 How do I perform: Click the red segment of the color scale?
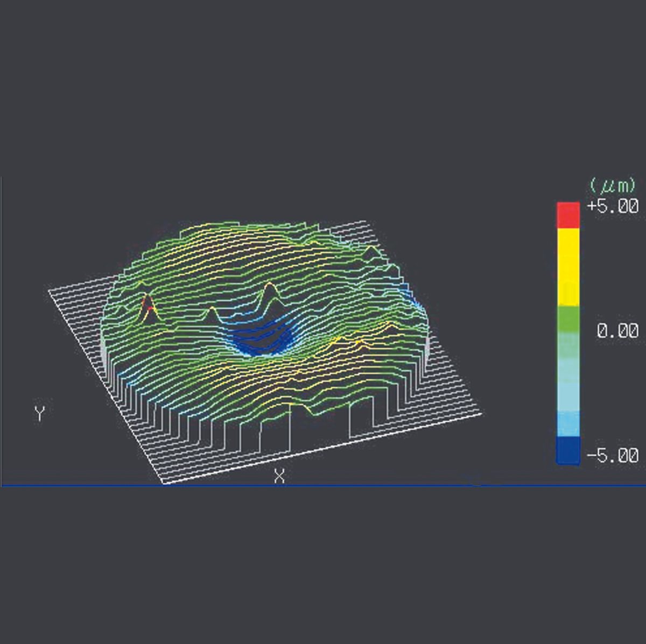pyautogui.click(x=568, y=214)
